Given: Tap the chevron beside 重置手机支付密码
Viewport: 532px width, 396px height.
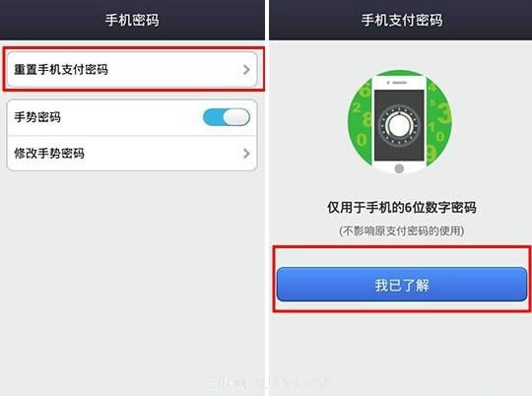Looking at the screenshot, I should 246,70.
